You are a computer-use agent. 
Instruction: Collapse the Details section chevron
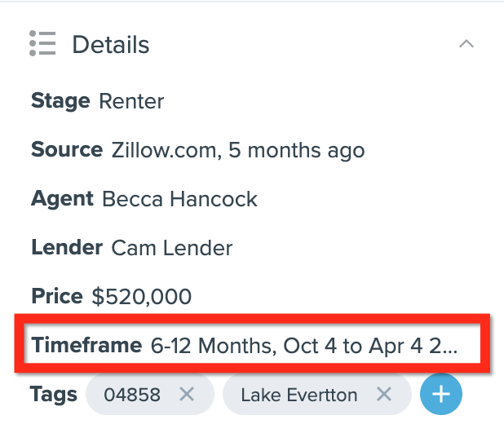(x=466, y=44)
